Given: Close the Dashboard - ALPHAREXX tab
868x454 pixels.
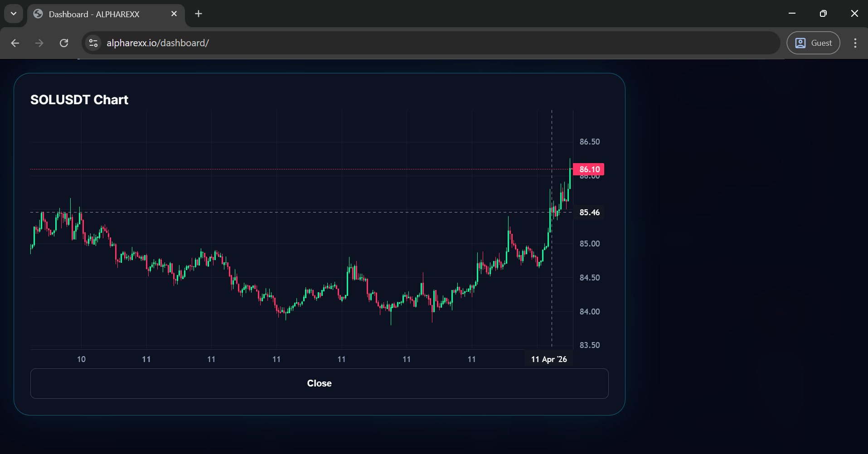Looking at the screenshot, I should pyautogui.click(x=174, y=14).
